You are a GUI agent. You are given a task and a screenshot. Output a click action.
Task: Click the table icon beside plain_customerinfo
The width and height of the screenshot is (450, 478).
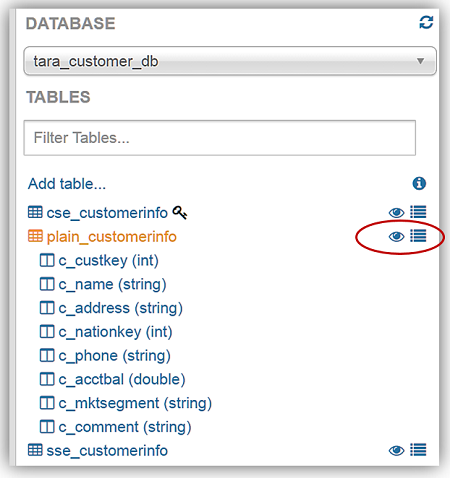click(35, 236)
